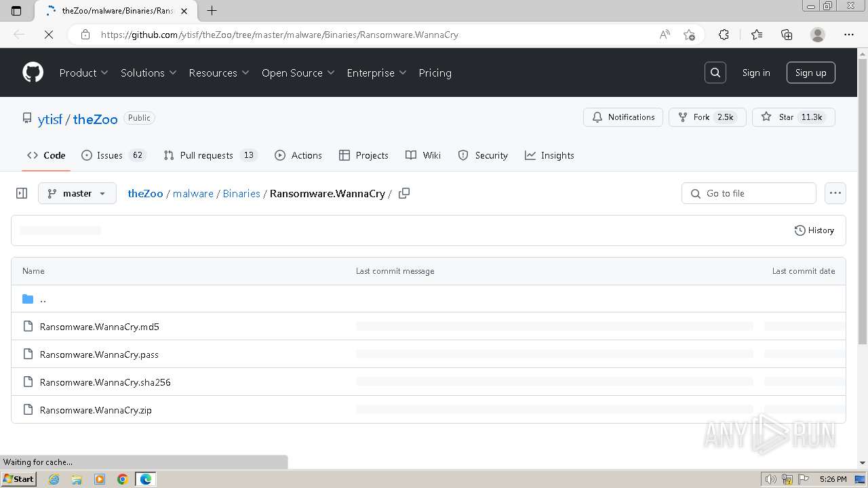
Task: Click the file icon beside Ransomware.WannaCry.zip
Action: (x=28, y=410)
